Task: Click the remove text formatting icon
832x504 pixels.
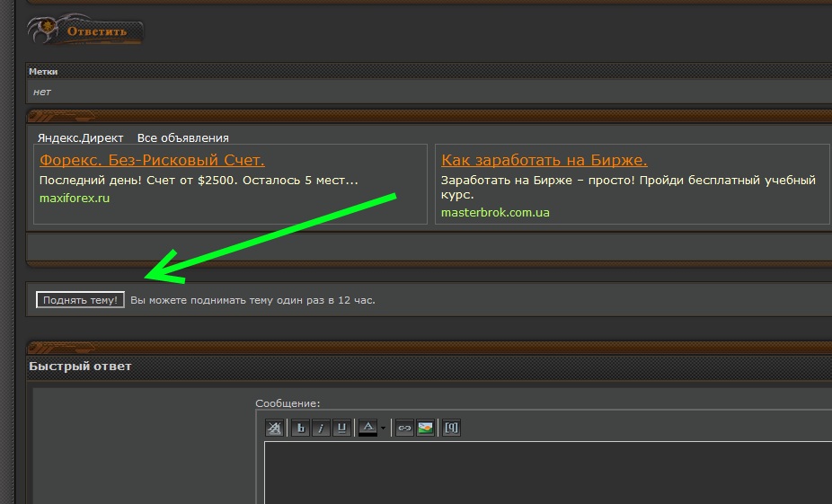Action: click(x=274, y=429)
